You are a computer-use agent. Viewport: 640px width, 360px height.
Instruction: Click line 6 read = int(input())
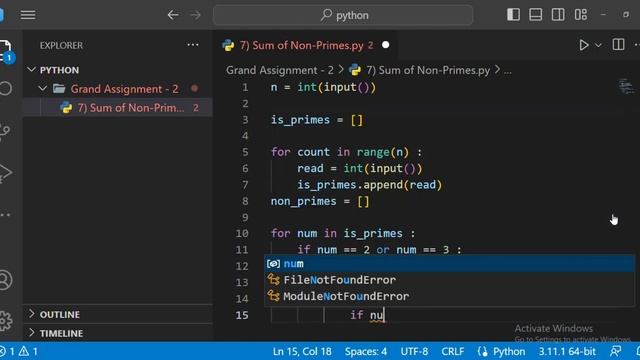360,169
